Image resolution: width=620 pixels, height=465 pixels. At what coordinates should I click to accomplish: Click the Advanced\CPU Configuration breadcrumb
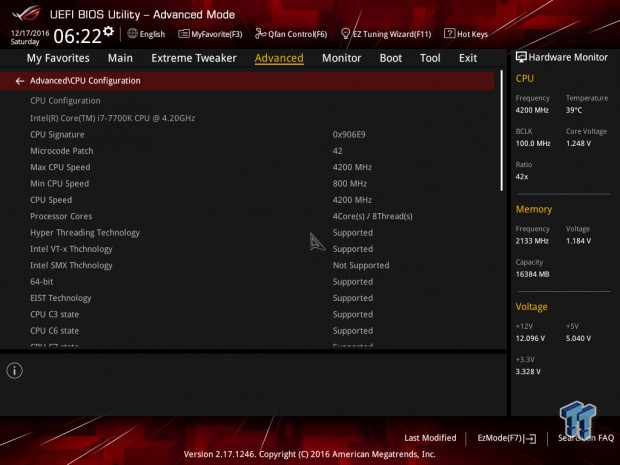click(x=85, y=81)
